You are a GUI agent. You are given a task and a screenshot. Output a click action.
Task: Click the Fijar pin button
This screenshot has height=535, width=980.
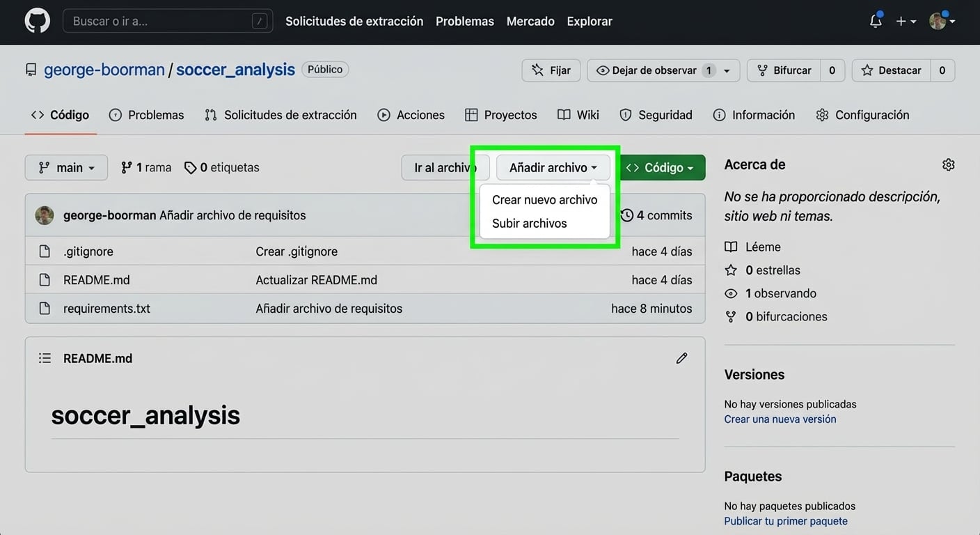click(x=551, y=70)
